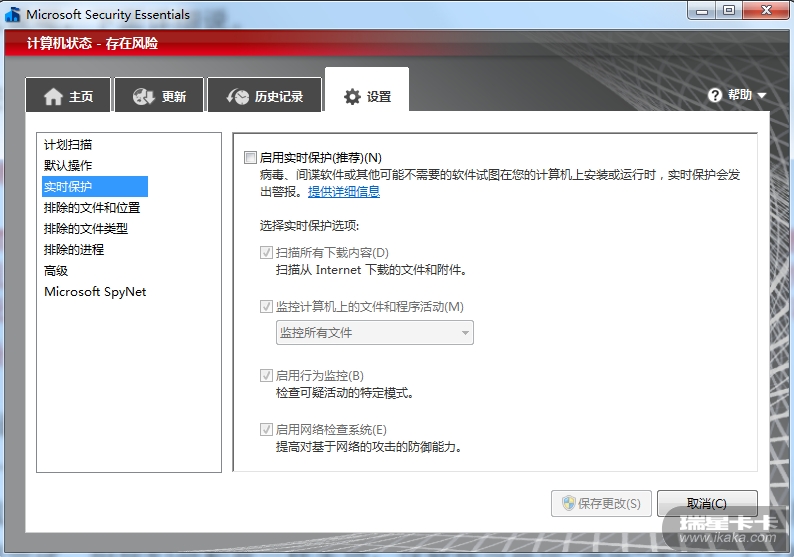Toggle 扫描所有下载内容(D) checkbox

point(266,252)
